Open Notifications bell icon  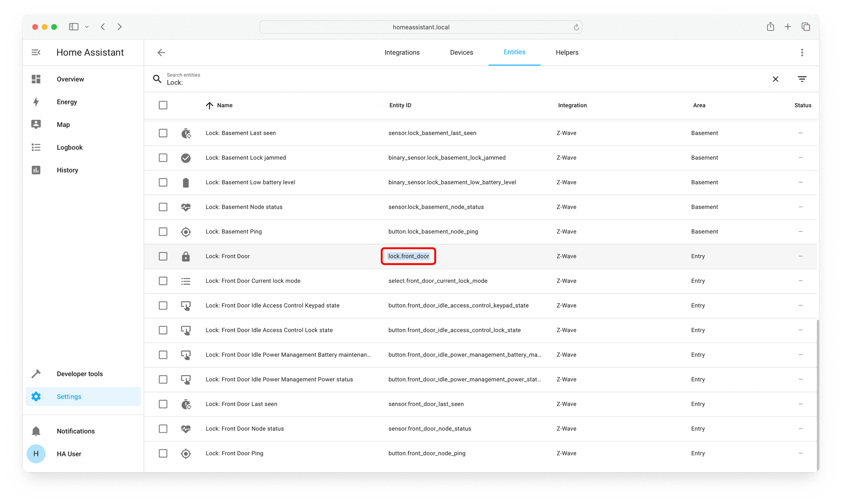[x=36, y=431]
